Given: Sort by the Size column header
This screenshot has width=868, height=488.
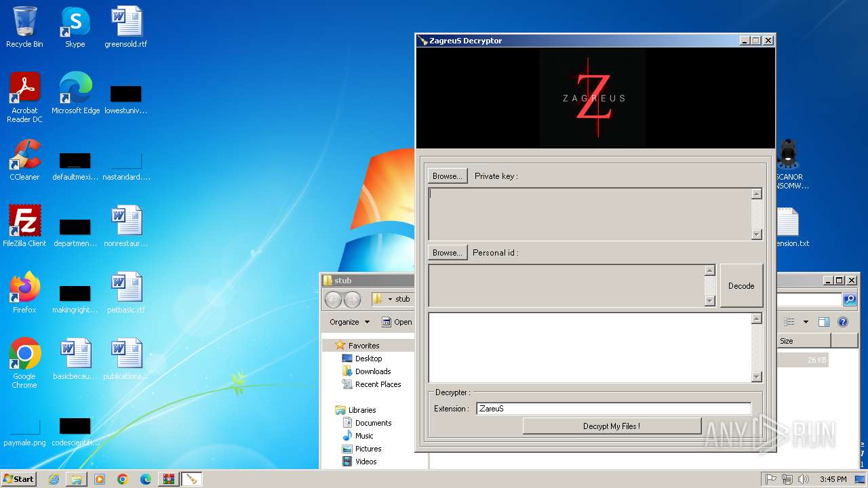Looking at the screenshot, I should [804, 341].
